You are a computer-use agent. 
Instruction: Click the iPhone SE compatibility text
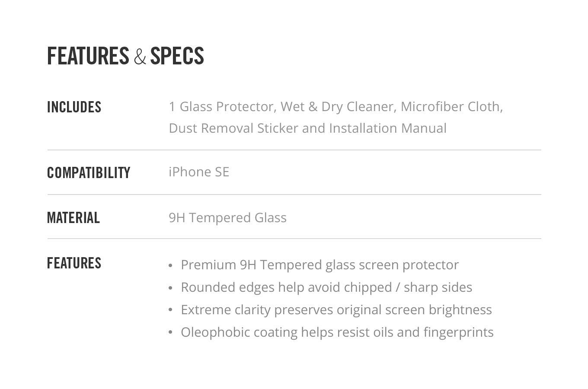199,172
